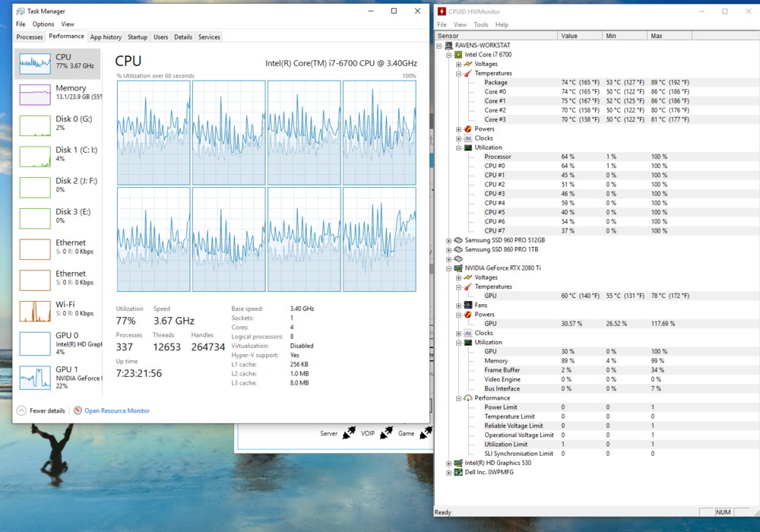Open Task Manager Options menu
The width and height of the screenshot is (760, 532).
(x=43, y=24)
